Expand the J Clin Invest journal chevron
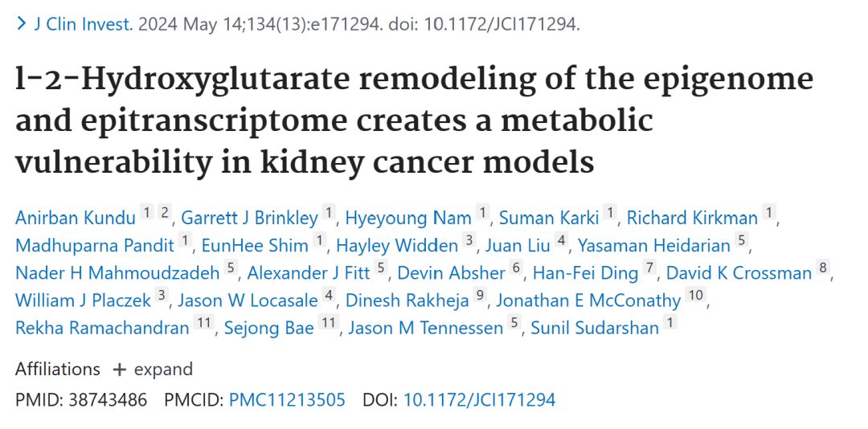 coord(22,24)
